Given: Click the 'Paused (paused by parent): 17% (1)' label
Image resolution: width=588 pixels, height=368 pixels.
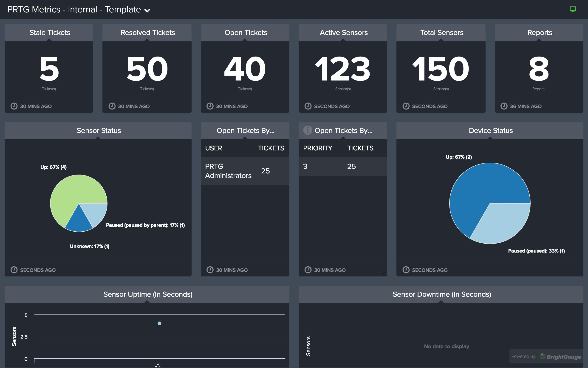Looking at the screenshot, I should click(145, 225).
